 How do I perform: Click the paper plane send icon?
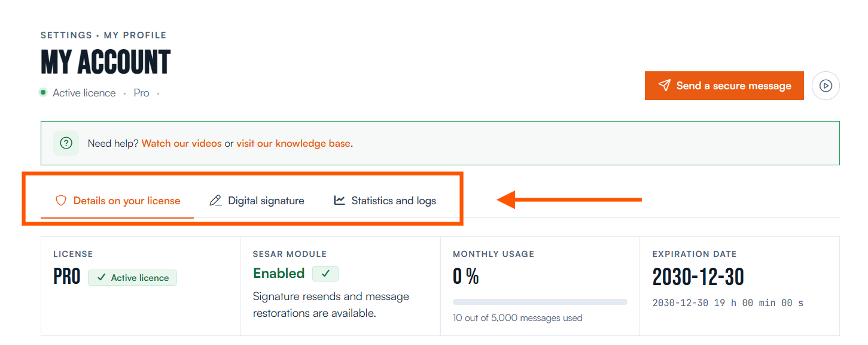coord(664,86)
